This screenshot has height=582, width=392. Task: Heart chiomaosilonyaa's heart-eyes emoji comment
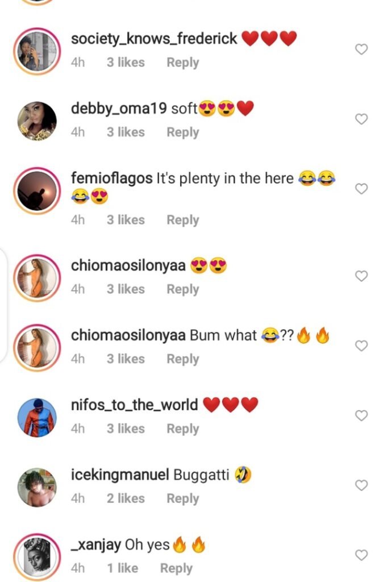[361, 276]
